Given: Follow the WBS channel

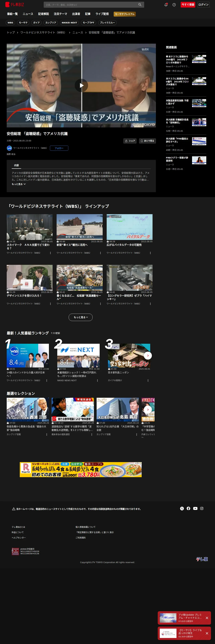Looking at the screenshot, I should [x=59, y=148].
